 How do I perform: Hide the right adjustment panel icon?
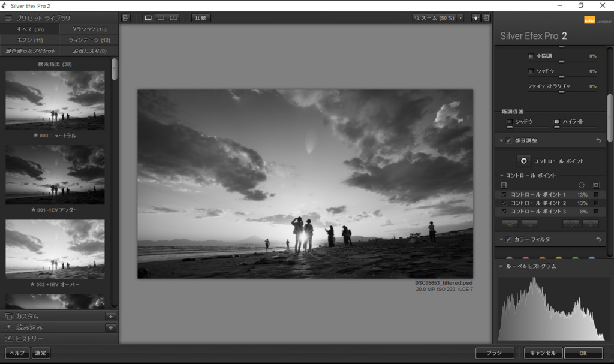[x=486, y=18]
